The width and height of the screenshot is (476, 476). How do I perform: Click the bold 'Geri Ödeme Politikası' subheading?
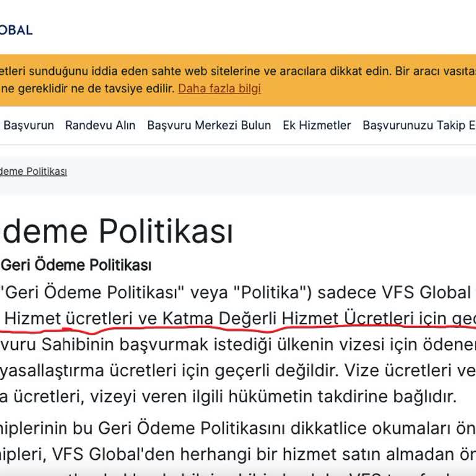[x=76, y=265]
